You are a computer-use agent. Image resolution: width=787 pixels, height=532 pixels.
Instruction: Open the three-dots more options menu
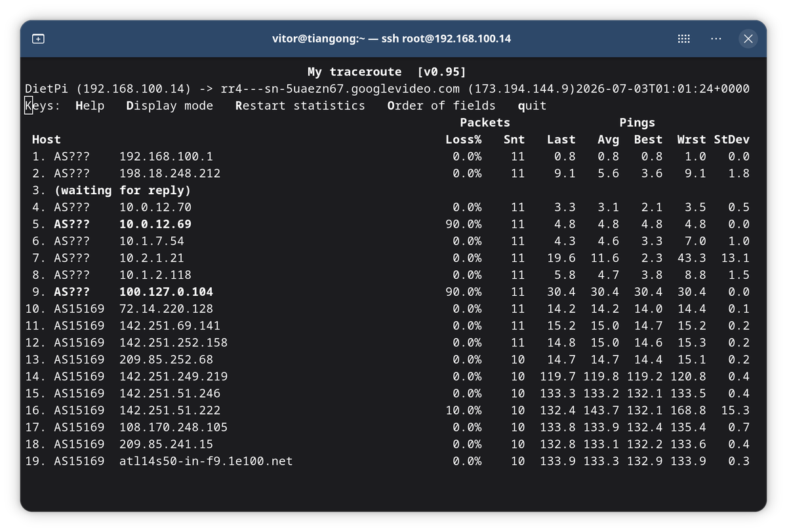[x=716, y=39]
